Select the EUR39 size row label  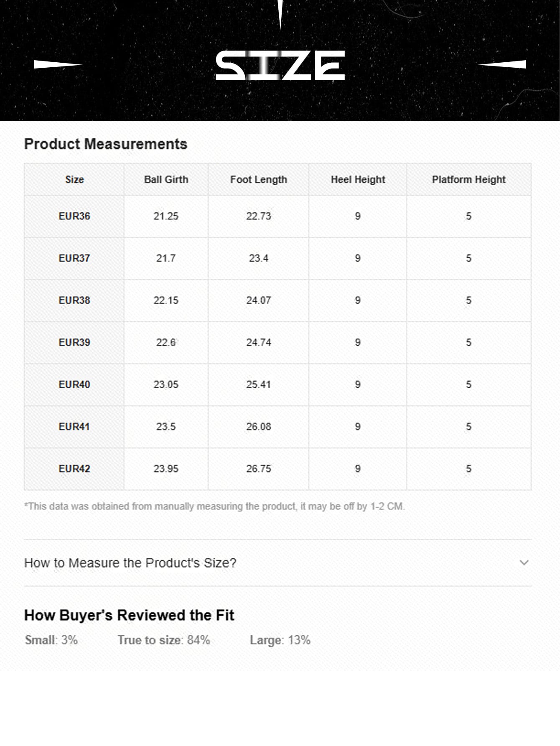pos(74,342)
